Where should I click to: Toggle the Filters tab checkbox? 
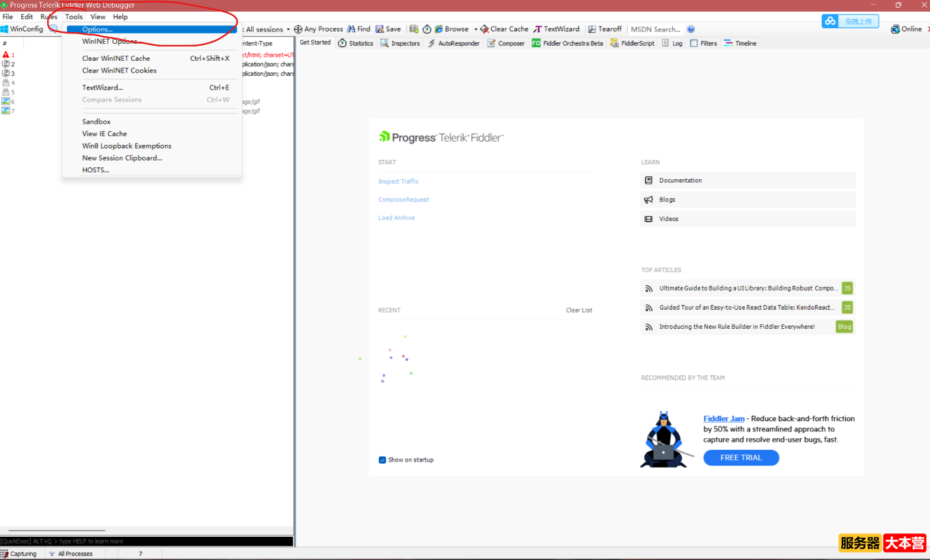(x=694, y=43)
